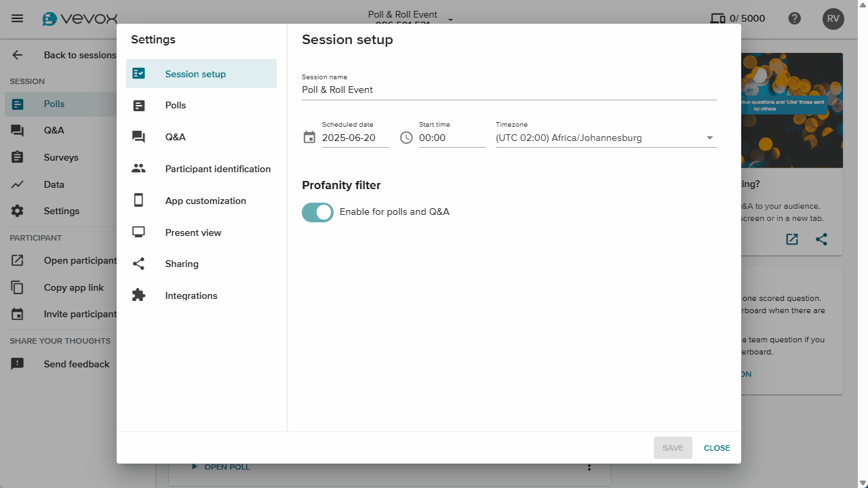Expand the Poll & Roll Event session dropdown

coord(450,20)
